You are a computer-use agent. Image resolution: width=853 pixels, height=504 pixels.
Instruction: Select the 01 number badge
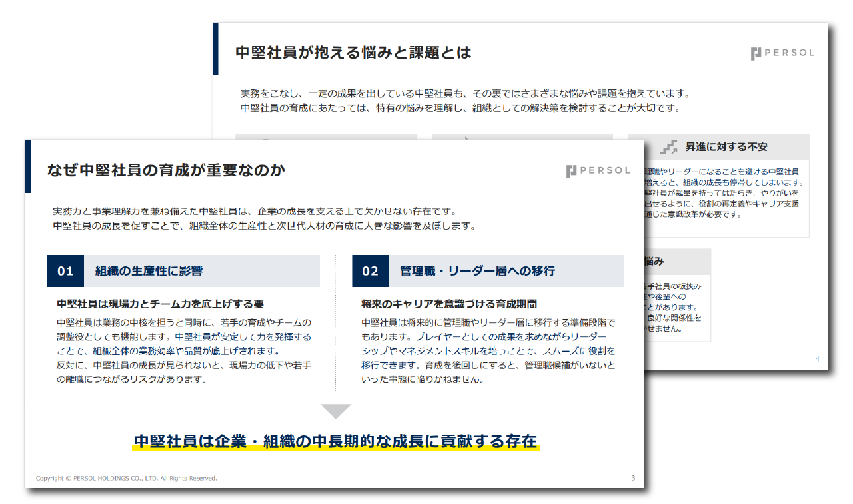(x=65, y=271)
